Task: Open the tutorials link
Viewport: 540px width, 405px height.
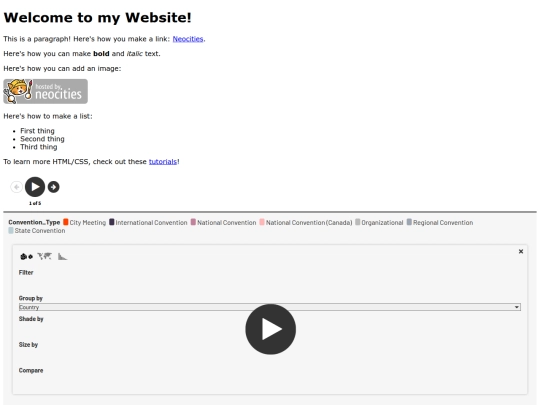Action: click(163, 162)
